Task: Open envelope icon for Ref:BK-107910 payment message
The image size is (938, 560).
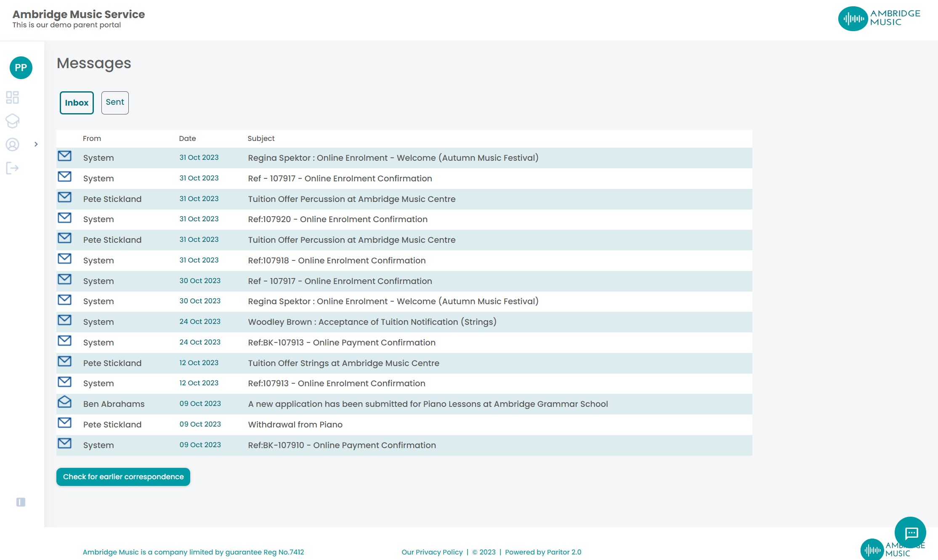Action: click(64, 443)
